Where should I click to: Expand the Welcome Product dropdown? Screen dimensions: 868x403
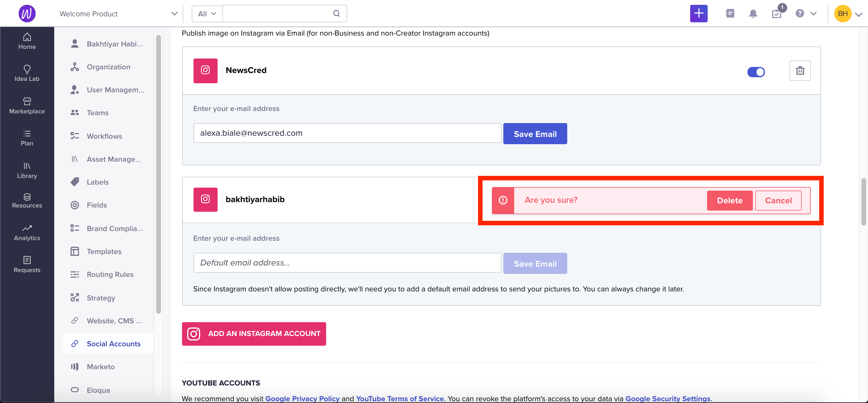[174, 14]
